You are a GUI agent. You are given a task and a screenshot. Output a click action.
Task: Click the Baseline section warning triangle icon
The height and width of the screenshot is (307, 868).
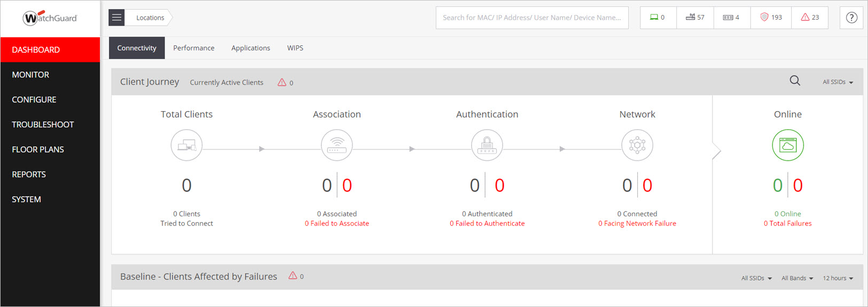293,275
